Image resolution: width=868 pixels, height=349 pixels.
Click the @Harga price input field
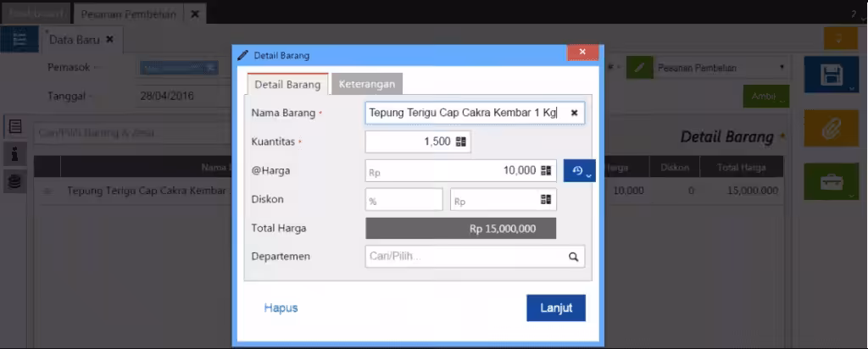[460, 171]
